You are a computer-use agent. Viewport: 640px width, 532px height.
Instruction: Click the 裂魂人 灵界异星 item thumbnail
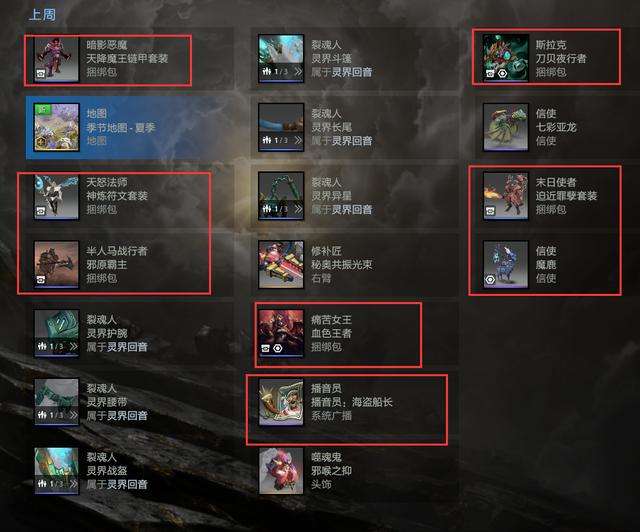(x=281, y=196)
